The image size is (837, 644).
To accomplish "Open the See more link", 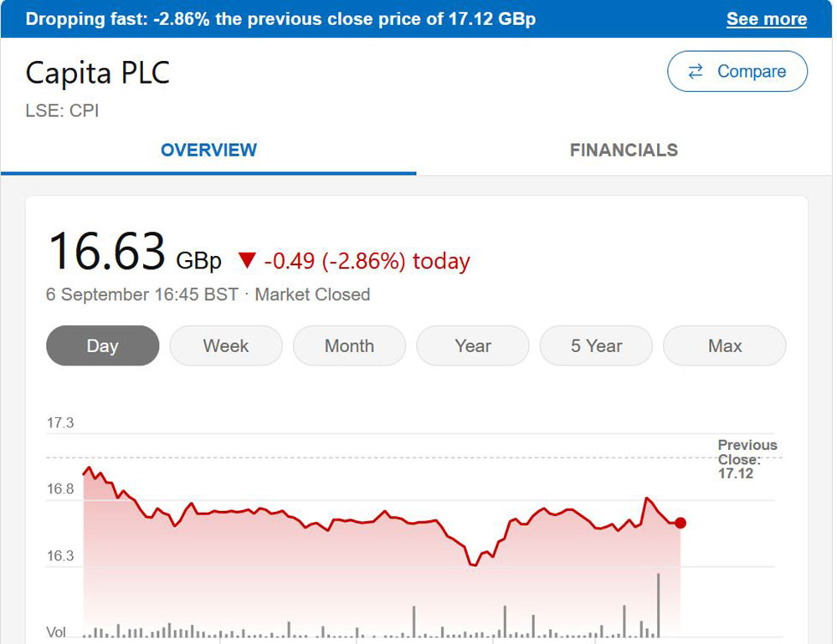I will click(x=766, y=19).
